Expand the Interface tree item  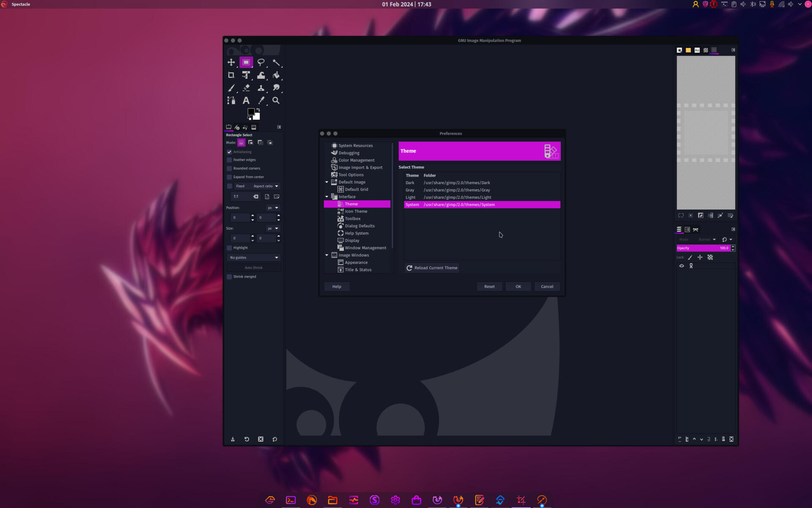pyautogui.click(x=327, y=197)
